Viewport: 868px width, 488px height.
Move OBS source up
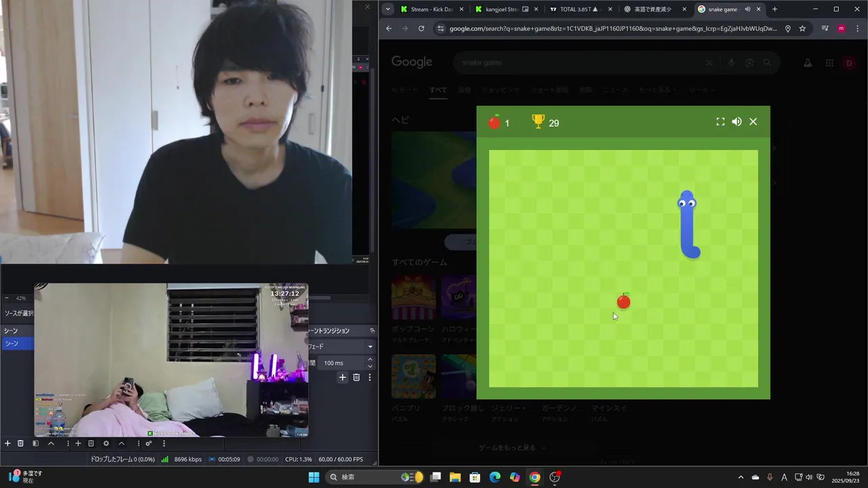click(x=121, y=443)
